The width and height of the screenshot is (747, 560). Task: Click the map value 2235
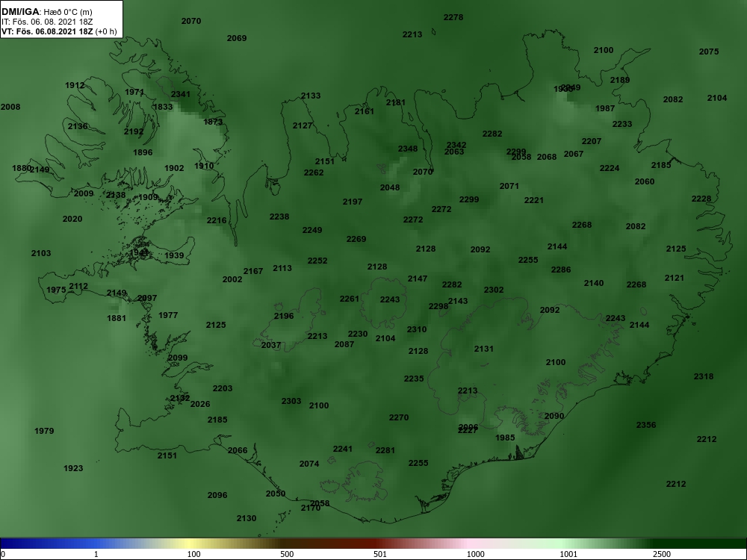(x=414, y=379)
